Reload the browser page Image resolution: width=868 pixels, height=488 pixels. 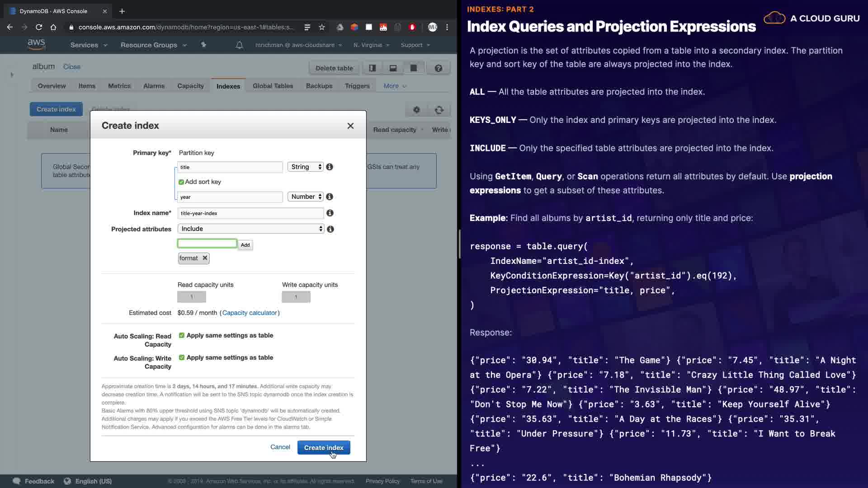click(39, 27)
